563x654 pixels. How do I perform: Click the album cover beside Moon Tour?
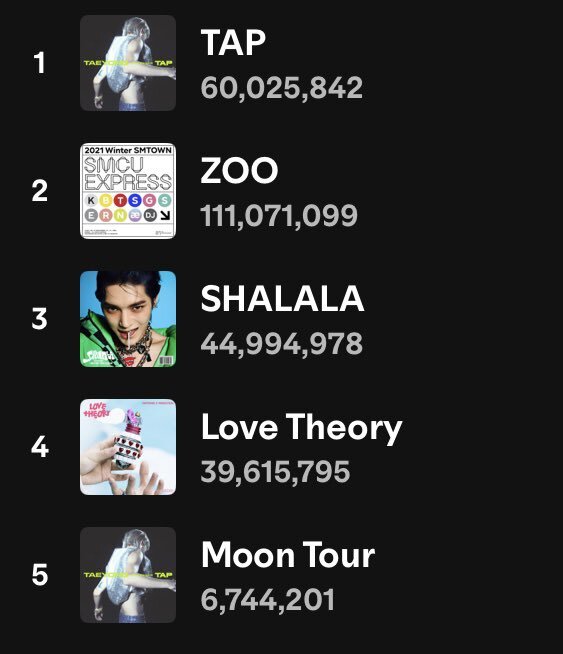(128, 575)
